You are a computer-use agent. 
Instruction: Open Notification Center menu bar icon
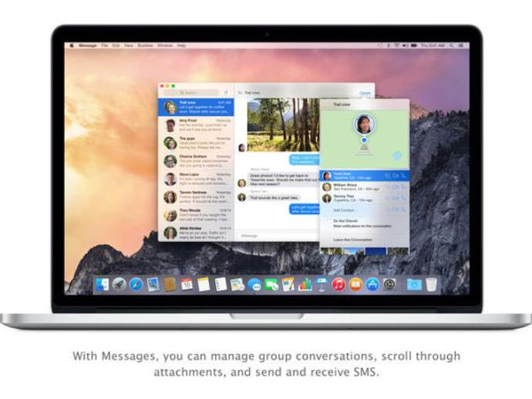(x=461, y=45)
